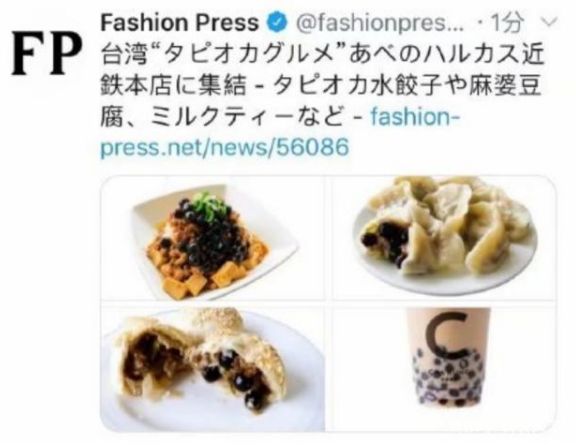Click the tapioca pearls inside the opened dumpling
Viewport: 576px width, 448px height.
tap(385, 242)
